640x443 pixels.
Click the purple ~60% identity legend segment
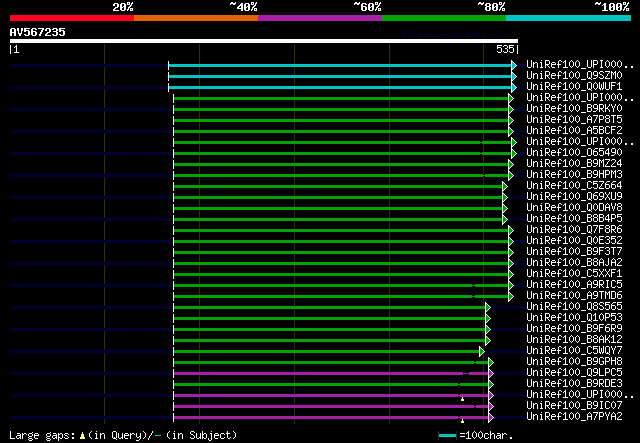click(x=320, y=18)
